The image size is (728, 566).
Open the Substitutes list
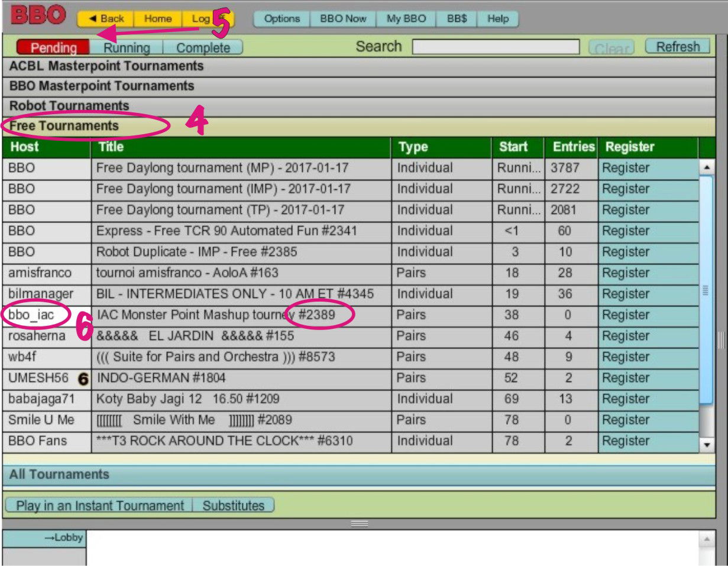coord(234,506)
